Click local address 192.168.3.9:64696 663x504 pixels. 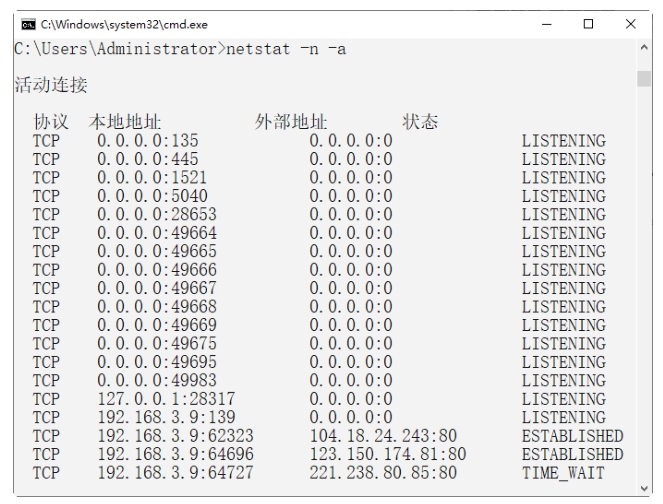[x=175, y=454]
